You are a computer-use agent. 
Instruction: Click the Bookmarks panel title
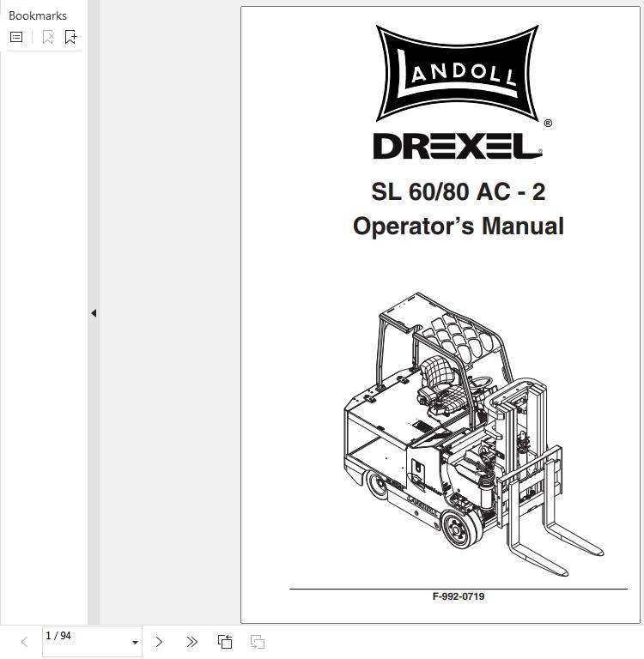[38, 16]
